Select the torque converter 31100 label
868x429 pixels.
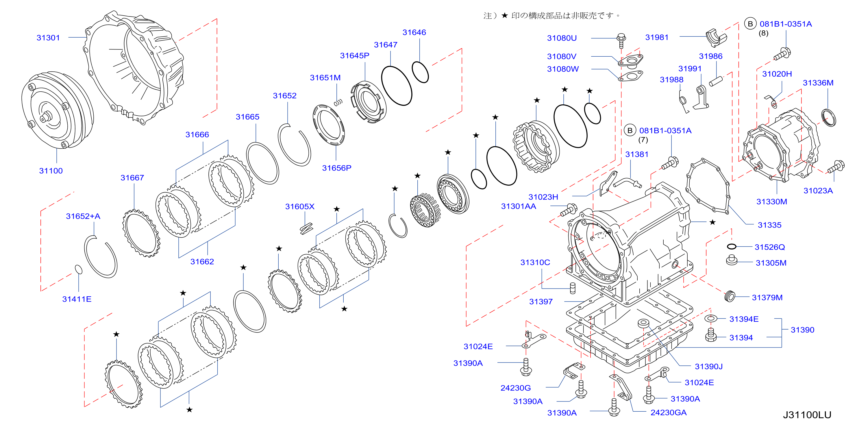click(x=51, y=171)
